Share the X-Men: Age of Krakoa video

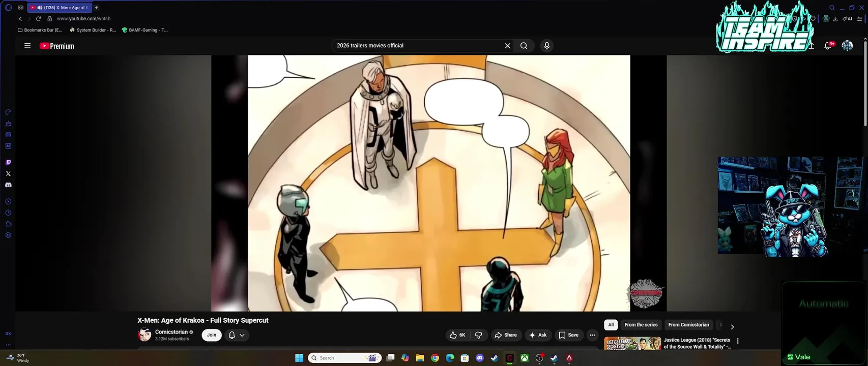[505, 335]
